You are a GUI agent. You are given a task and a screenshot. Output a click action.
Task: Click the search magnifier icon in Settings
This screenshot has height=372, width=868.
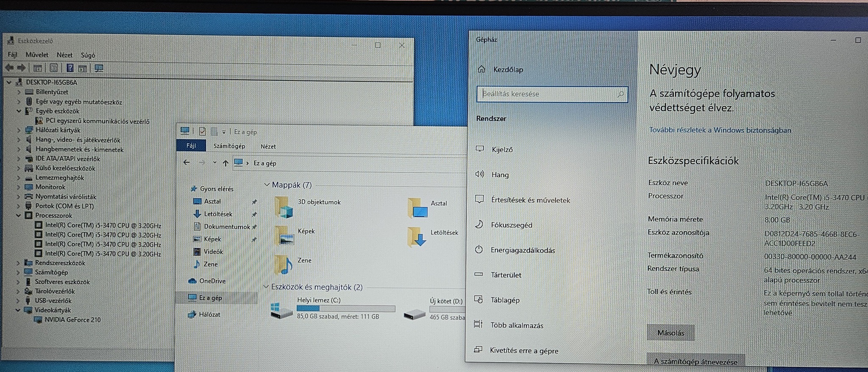[x=621, y=94]
